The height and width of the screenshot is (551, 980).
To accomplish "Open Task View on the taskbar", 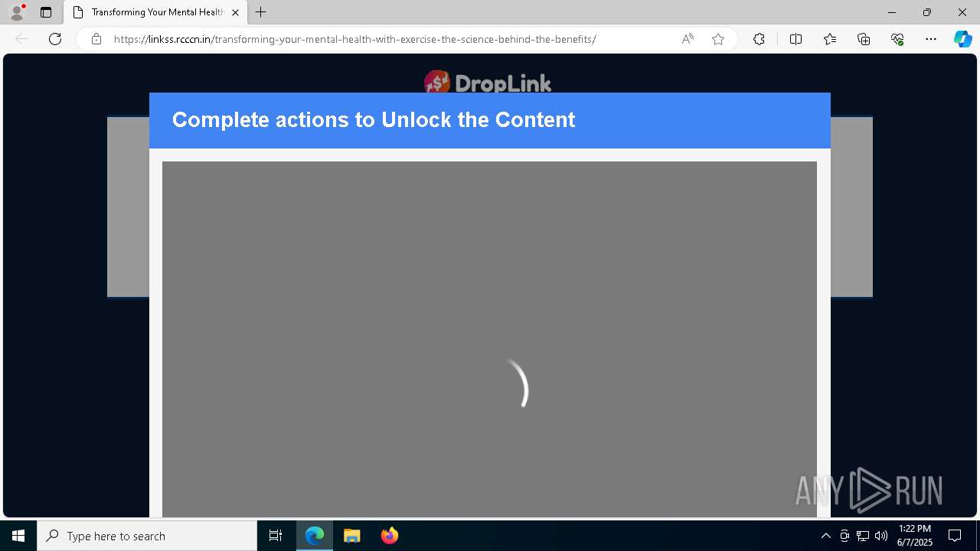I will click(x=276, y=536).
